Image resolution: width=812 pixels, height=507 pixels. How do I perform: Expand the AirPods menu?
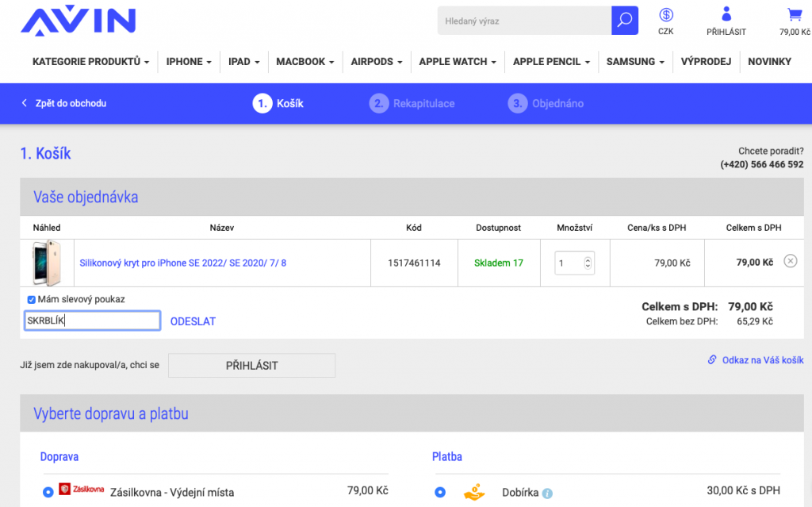[x=377, y=62]
